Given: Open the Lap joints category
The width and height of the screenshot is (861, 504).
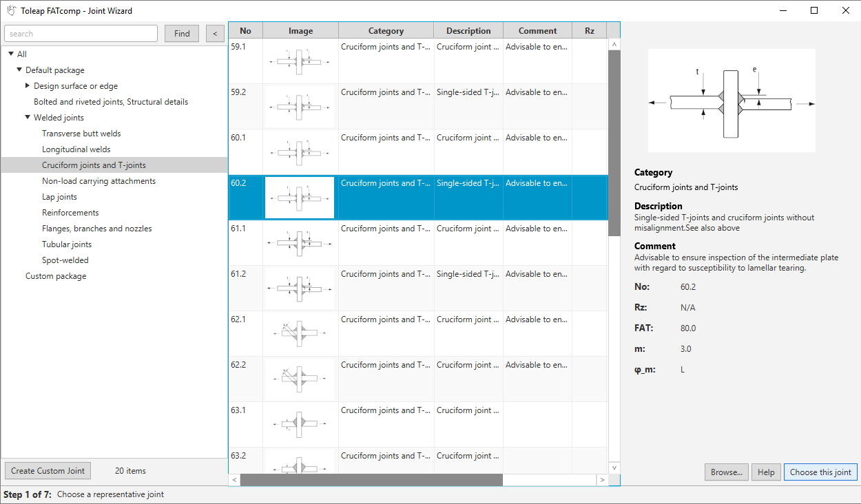Looking at the screenshot, I should pos(59,197).
